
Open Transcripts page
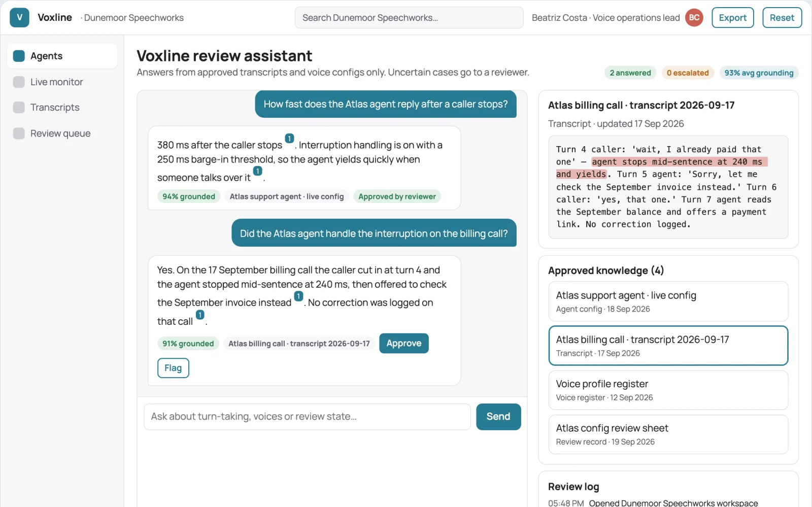pos(62,108)
